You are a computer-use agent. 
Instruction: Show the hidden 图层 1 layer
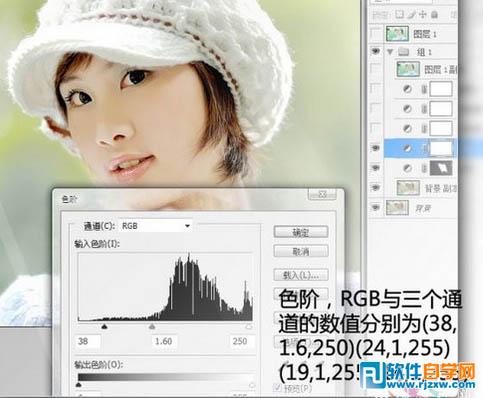(x=376, y=33)
